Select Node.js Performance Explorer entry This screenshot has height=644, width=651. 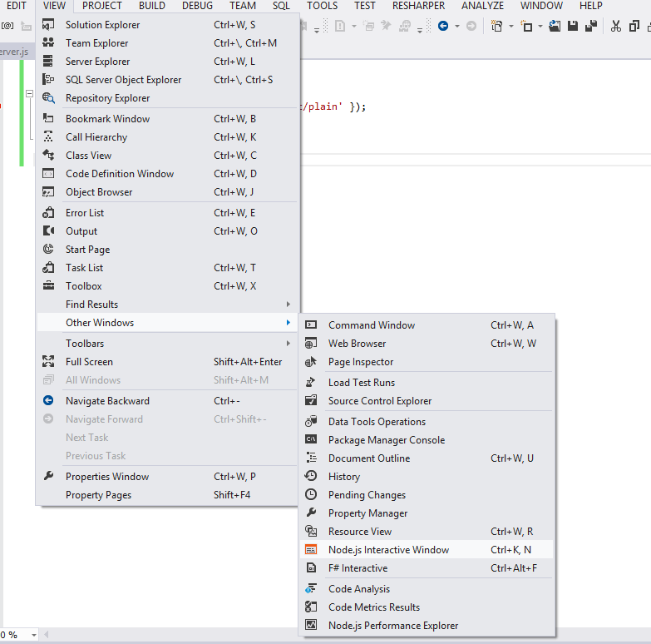click(x=392, y=626)
